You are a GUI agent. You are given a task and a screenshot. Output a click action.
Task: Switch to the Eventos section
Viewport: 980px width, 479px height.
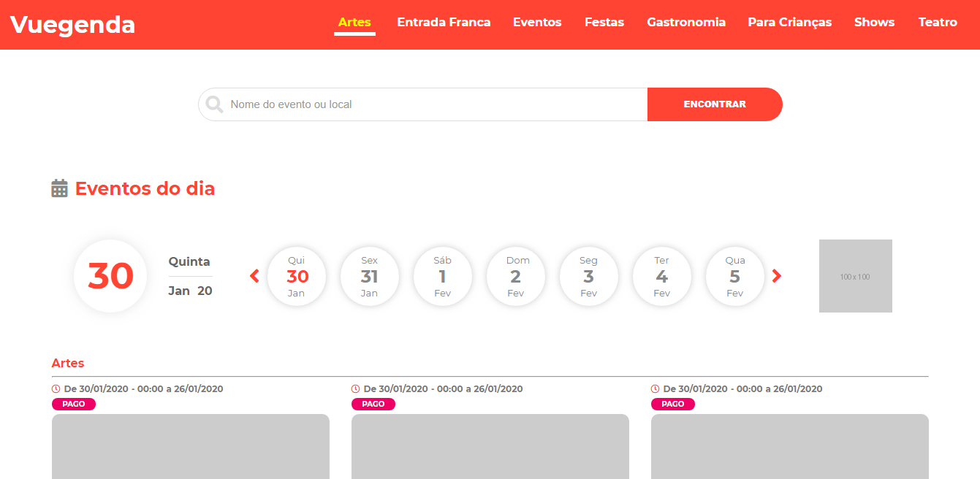click(x=537, y=22)
